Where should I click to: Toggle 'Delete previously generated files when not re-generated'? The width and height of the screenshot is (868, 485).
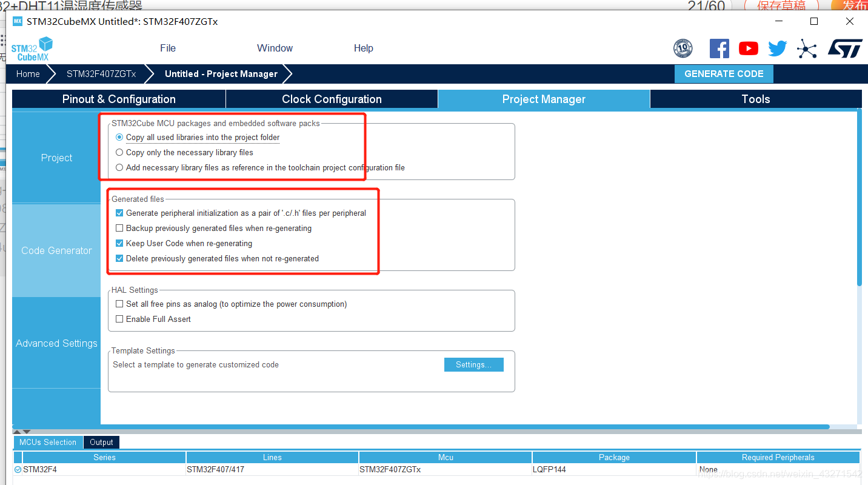(119, 259)
